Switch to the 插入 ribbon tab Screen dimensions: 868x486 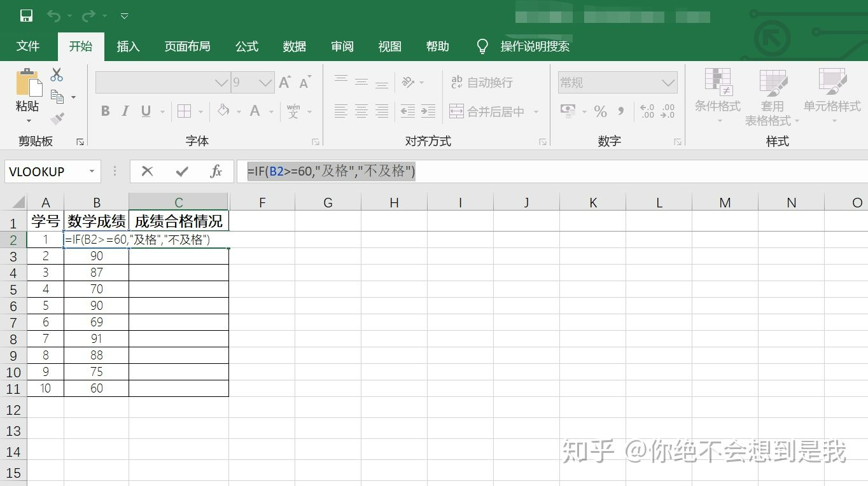coord(128,46)
